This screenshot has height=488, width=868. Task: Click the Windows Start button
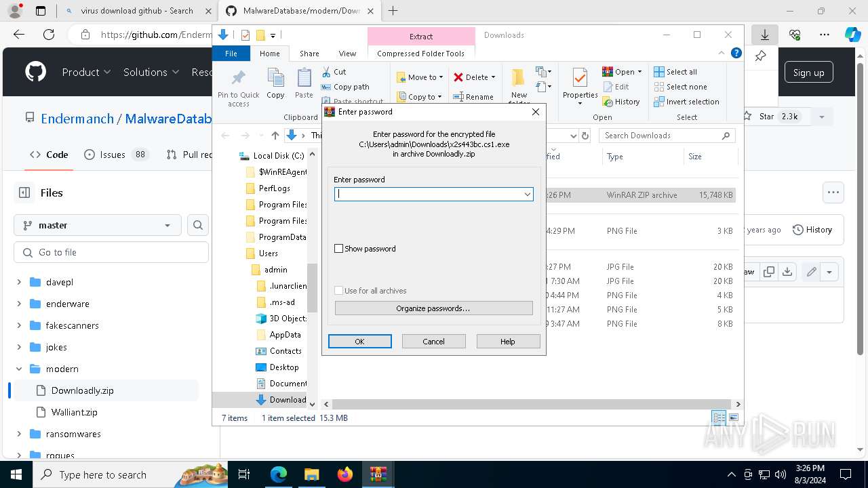point(16,474)
